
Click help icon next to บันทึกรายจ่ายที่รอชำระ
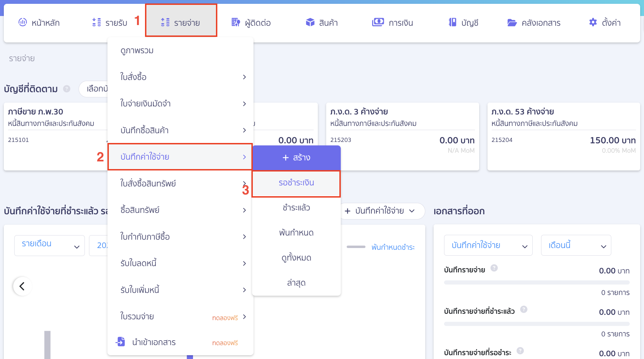pyautogui.click(x=520, y=351)
